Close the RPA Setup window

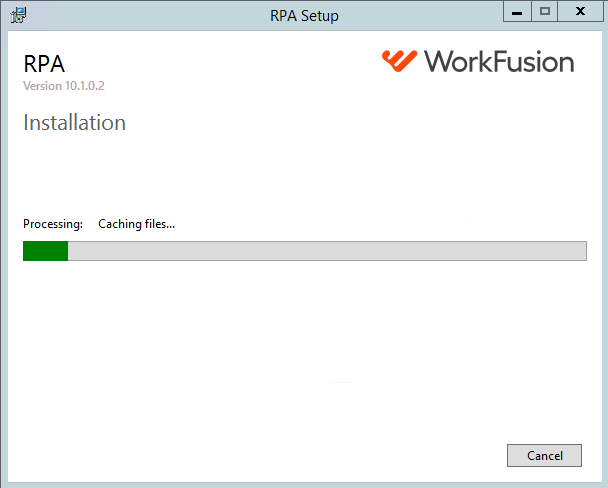coord(580,12)
